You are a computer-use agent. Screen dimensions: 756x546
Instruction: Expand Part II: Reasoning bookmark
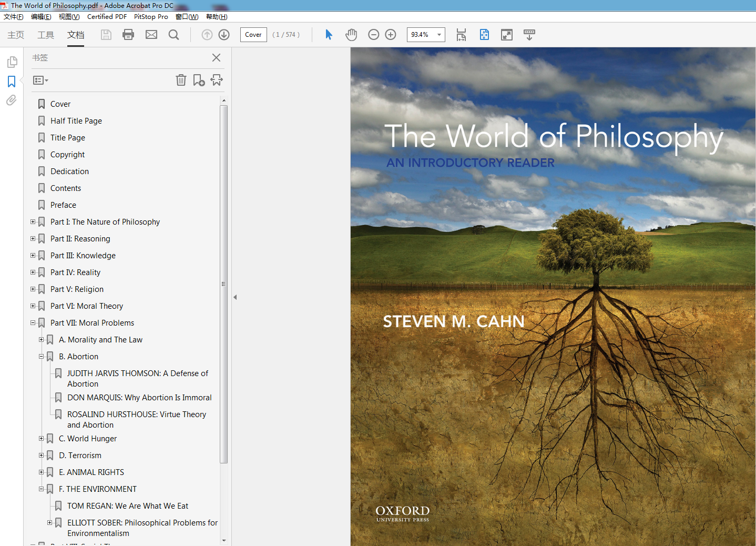33,239
